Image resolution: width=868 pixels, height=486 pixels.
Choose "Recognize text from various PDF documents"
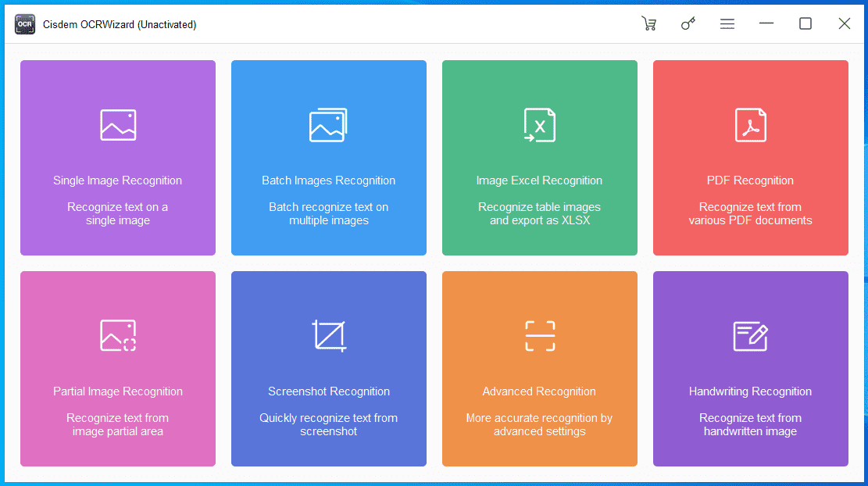[750, 213]
